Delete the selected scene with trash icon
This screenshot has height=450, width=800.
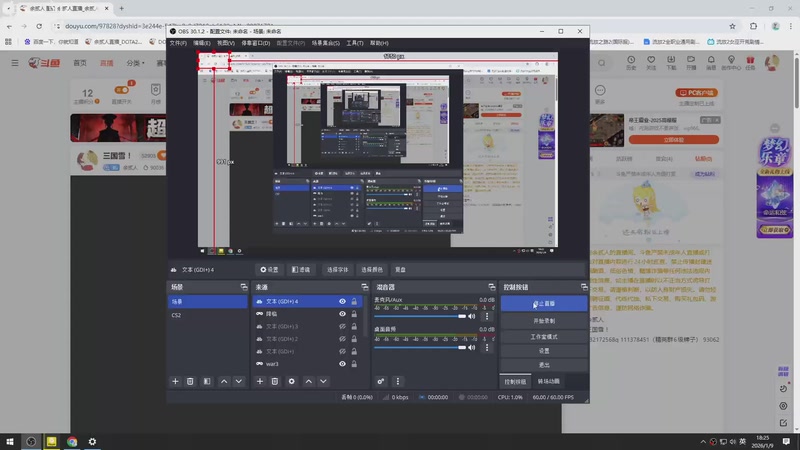pos(190,381)
